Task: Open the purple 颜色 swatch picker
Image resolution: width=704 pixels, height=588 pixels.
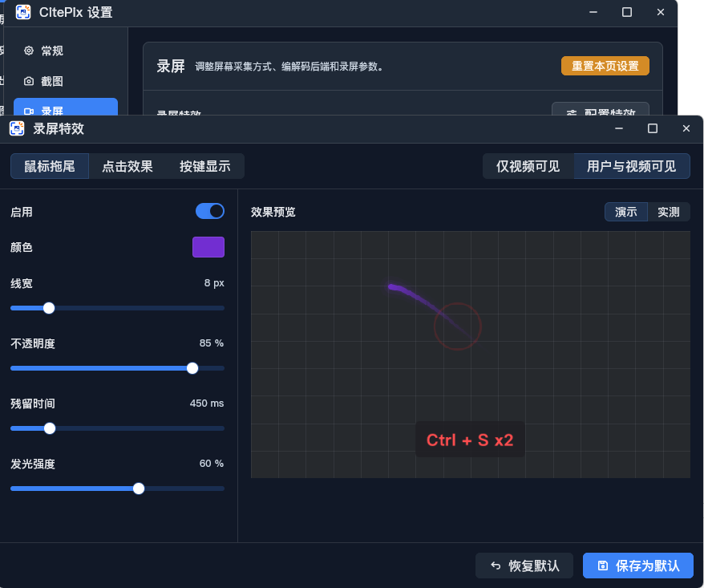Action: tap(208, 247)
